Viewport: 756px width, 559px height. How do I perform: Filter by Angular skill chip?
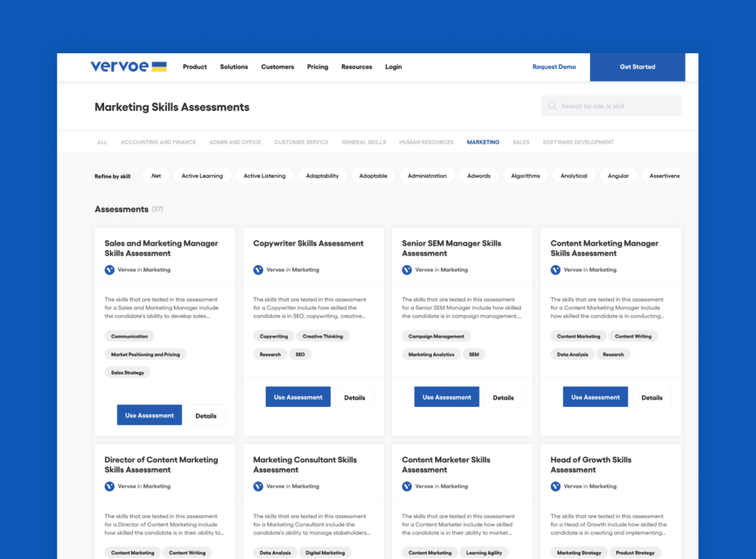pyautogui.click(x=618, y=176)
